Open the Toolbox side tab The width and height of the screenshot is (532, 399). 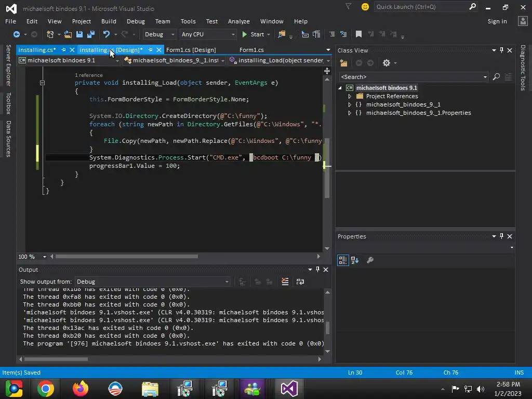point(8,103)
